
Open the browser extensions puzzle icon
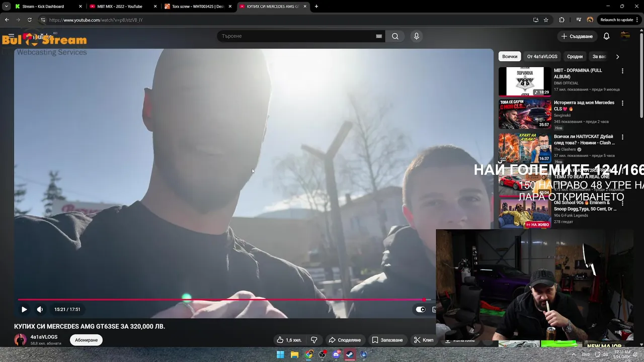pos(562,20)
